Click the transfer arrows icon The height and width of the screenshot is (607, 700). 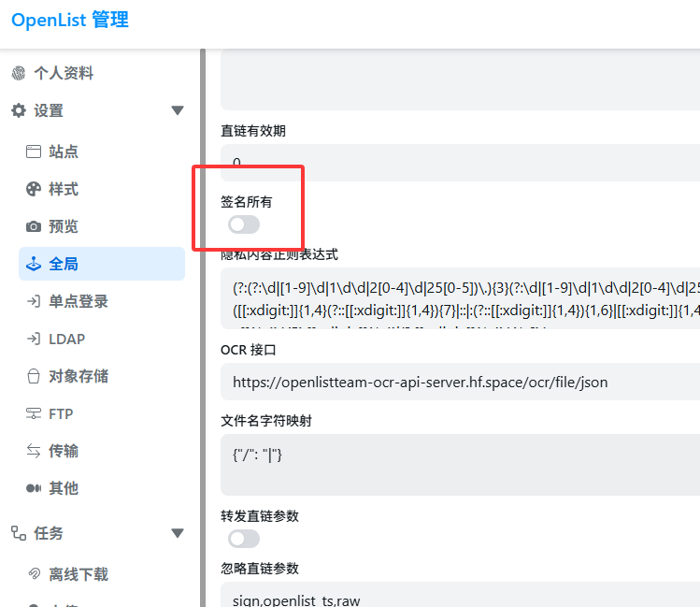point(34,451)
